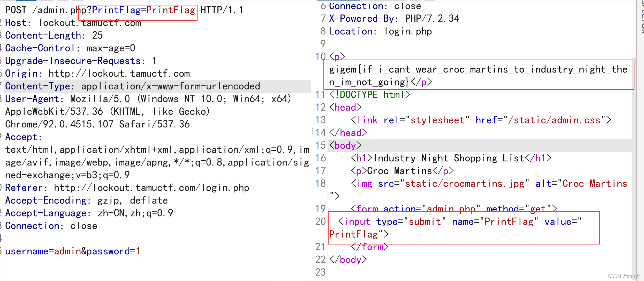
Task: Click the response Connection: close header
Action: pos(375,6)
